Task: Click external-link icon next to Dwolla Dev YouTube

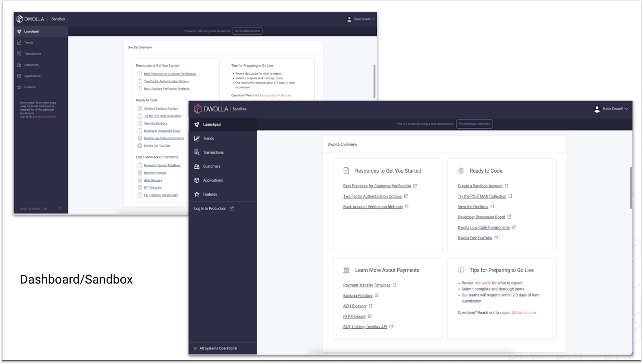Action: [496, 238]
